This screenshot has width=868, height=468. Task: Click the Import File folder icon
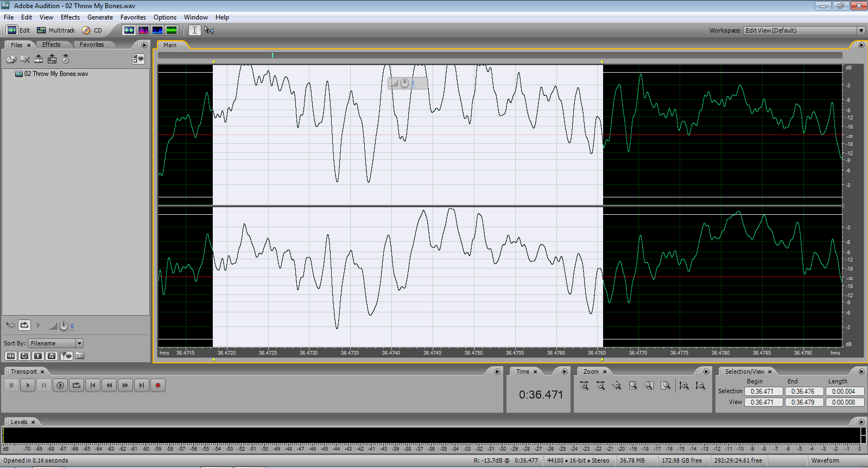point(11,59)
